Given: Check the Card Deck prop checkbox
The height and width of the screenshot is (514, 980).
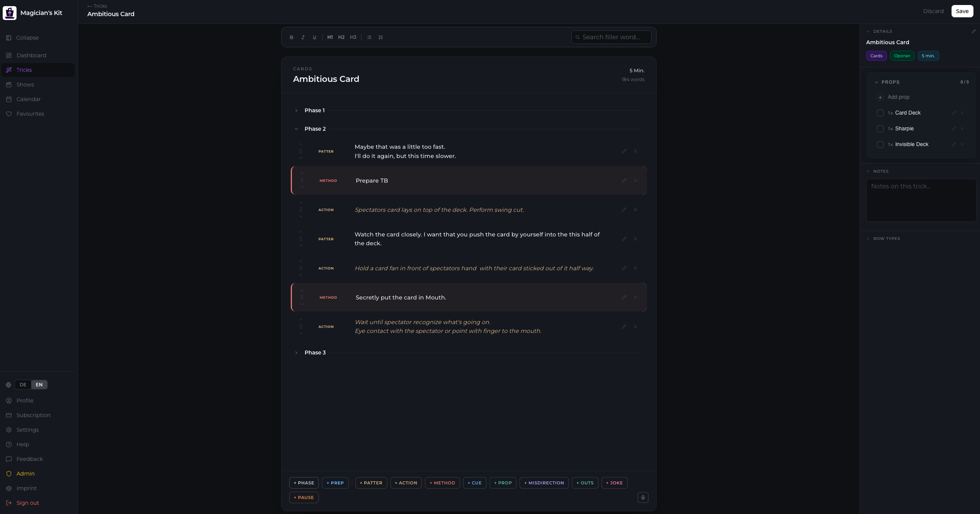Looking at the screenshot, I should coord(880,113).
